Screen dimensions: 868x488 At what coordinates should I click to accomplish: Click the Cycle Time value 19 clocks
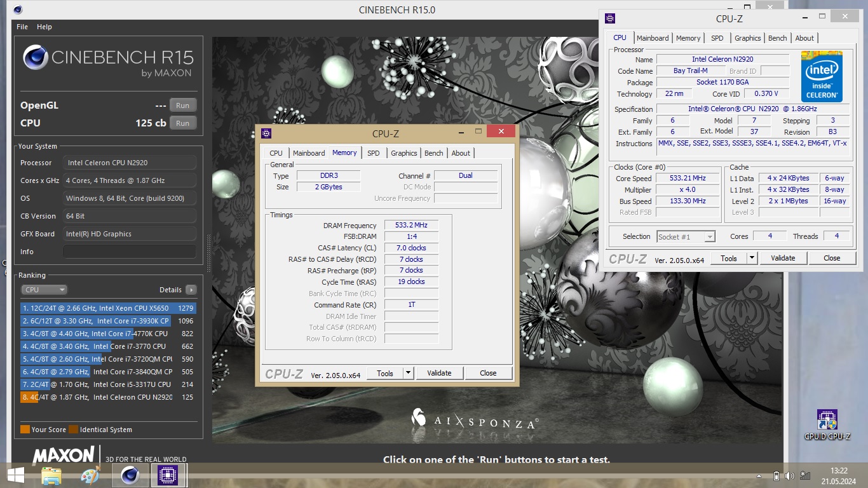[411, 281]
